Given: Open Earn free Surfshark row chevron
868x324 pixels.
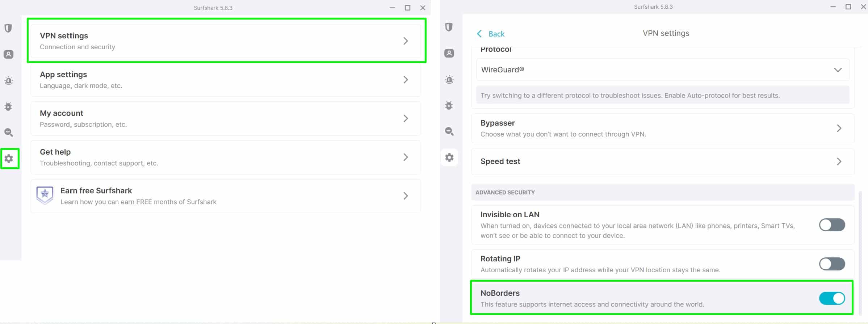Looking at the screenshot, I should point(406,196).
